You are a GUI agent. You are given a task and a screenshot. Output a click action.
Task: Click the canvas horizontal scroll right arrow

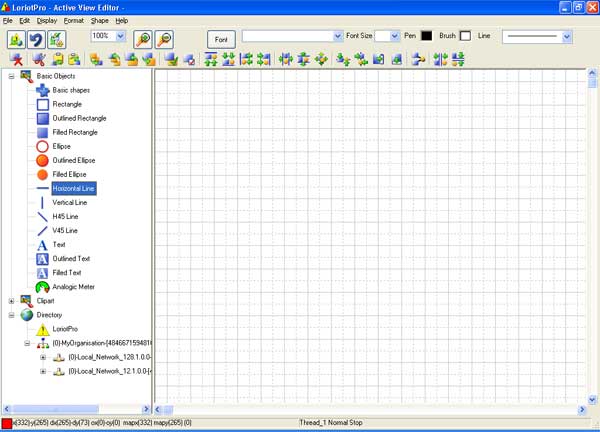point(582,410)
